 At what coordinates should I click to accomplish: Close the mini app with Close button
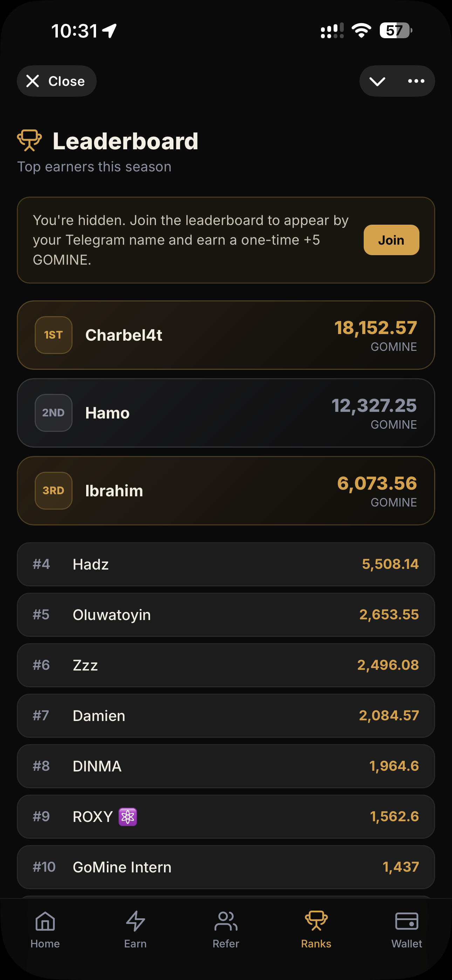pos(57,81)
